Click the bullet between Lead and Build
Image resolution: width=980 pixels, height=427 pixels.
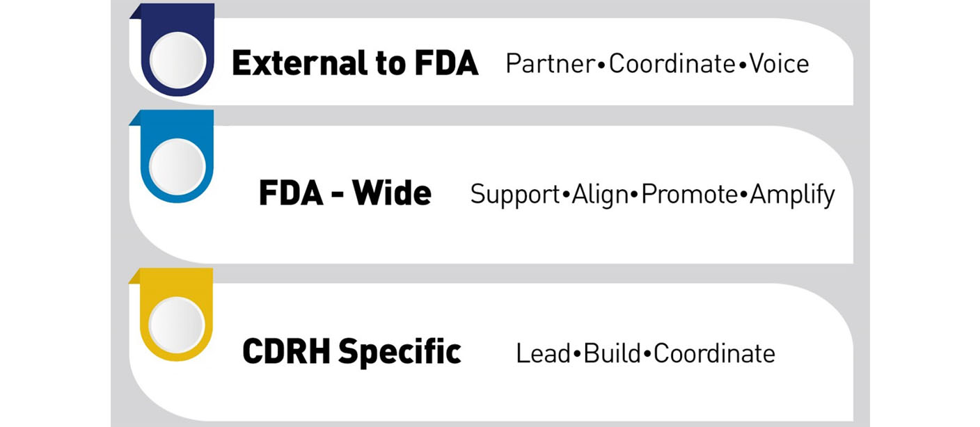point(576,354)
